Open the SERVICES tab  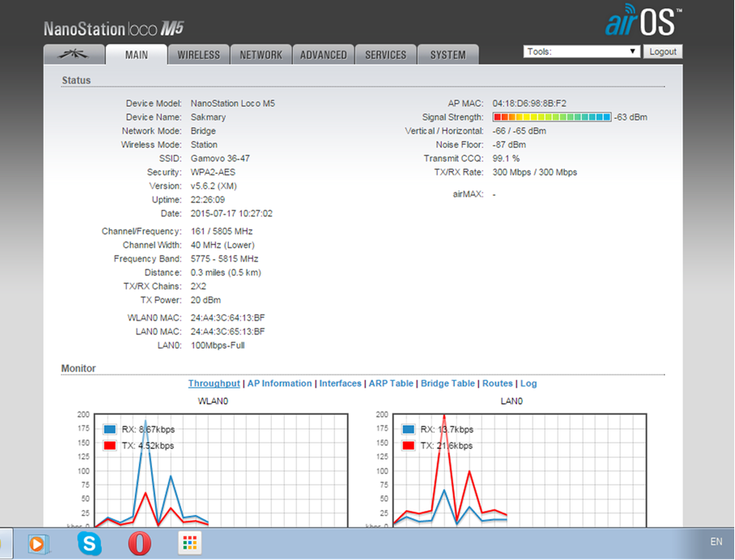coord(386,55)
